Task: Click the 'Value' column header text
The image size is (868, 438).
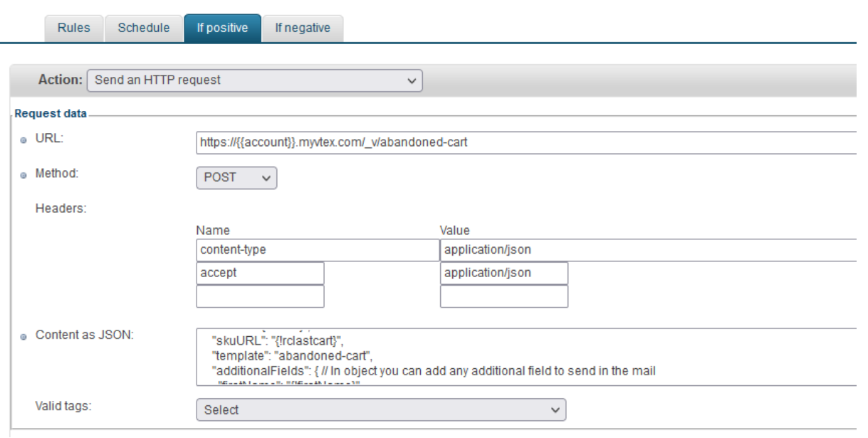Action: tap(454, 231)
